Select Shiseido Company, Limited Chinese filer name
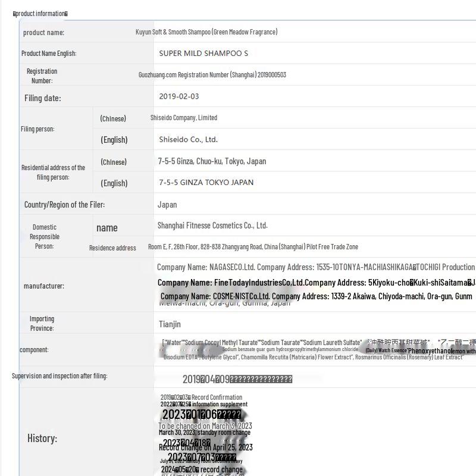 tap(183, 118)
